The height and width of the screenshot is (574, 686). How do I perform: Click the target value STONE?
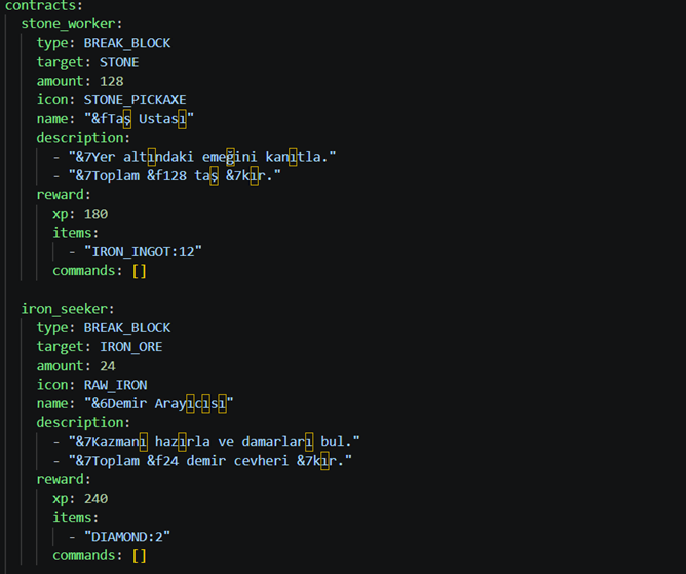119,62
